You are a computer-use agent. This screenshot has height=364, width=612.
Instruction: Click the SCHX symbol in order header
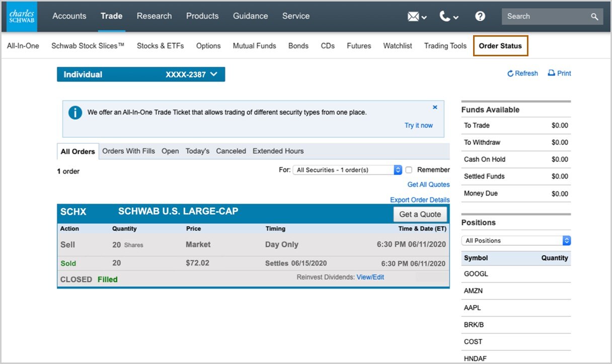(x=73, y=212)
